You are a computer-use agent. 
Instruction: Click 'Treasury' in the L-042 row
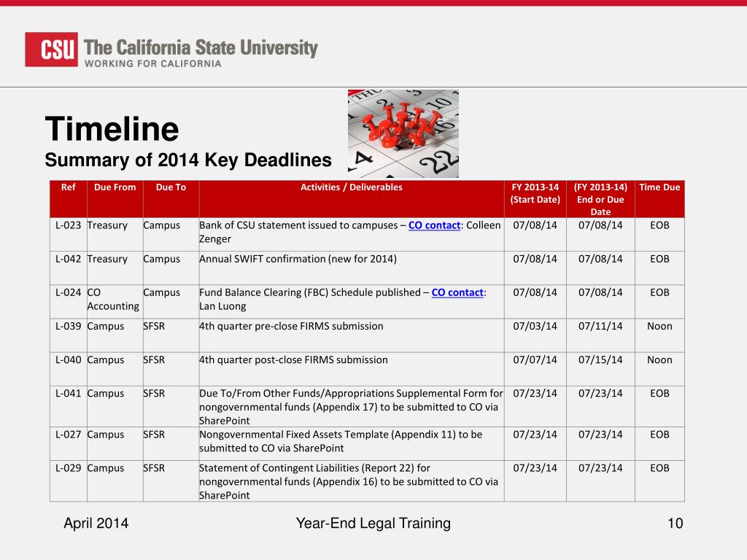107,260
